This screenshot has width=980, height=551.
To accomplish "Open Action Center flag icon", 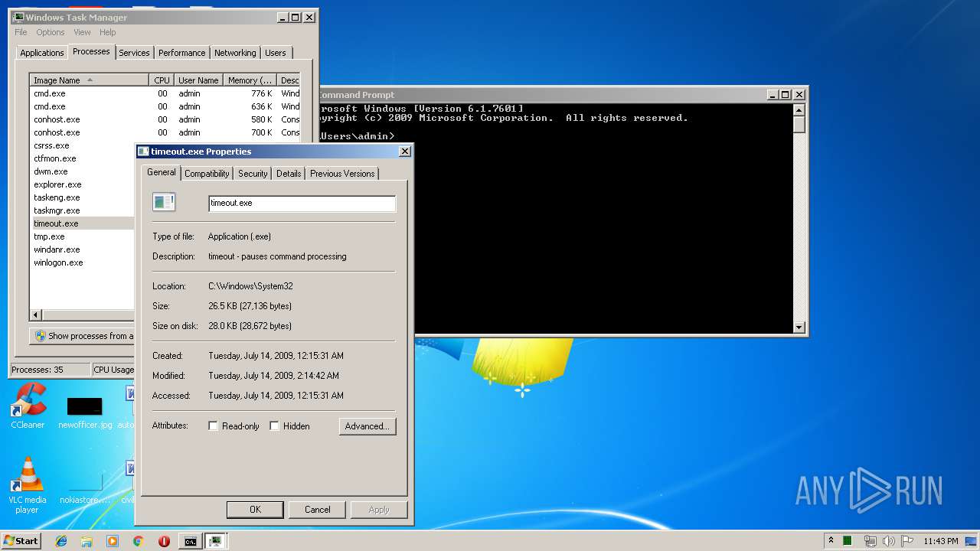I will (907, 541).
